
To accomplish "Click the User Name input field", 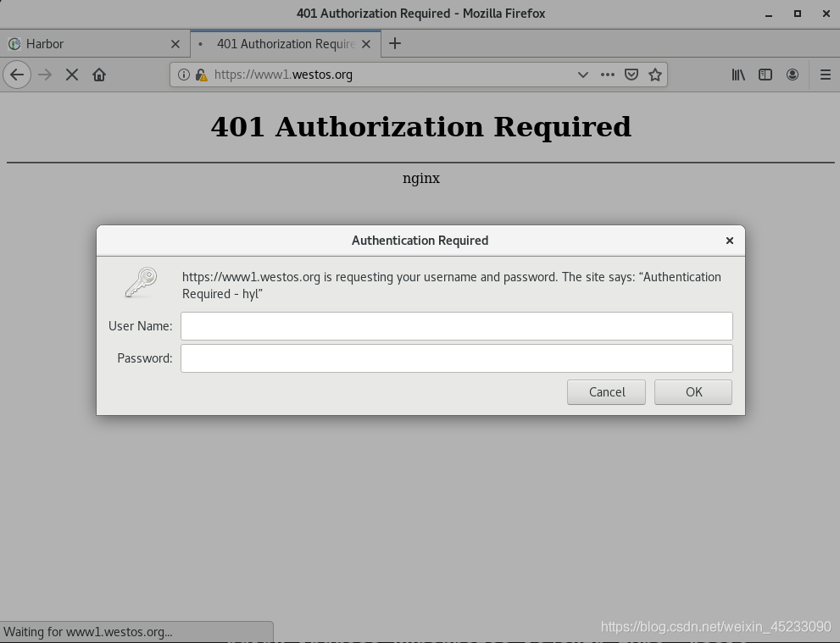I will point(456,326).
